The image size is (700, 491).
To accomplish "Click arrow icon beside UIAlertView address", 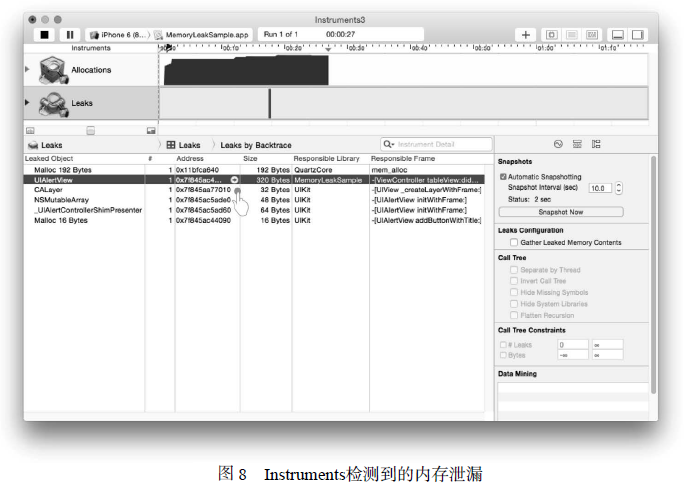I will click(x=233, y=180).
